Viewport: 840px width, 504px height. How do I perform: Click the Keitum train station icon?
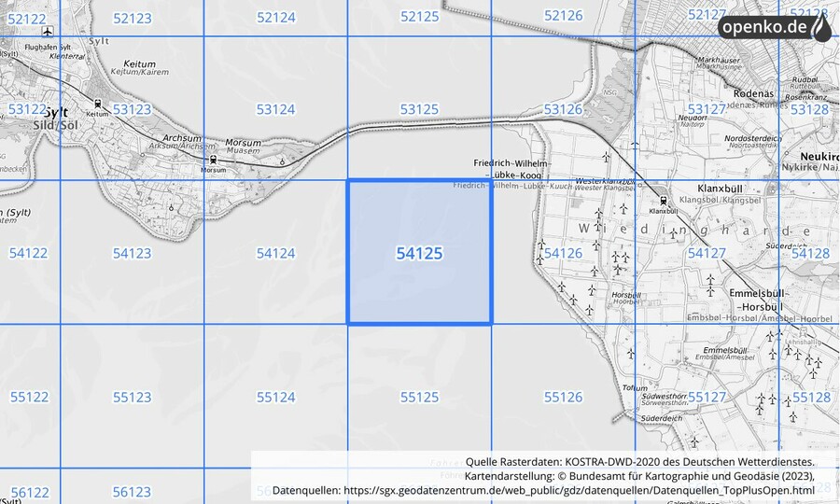pyautogui.click(x=97, y=104)
